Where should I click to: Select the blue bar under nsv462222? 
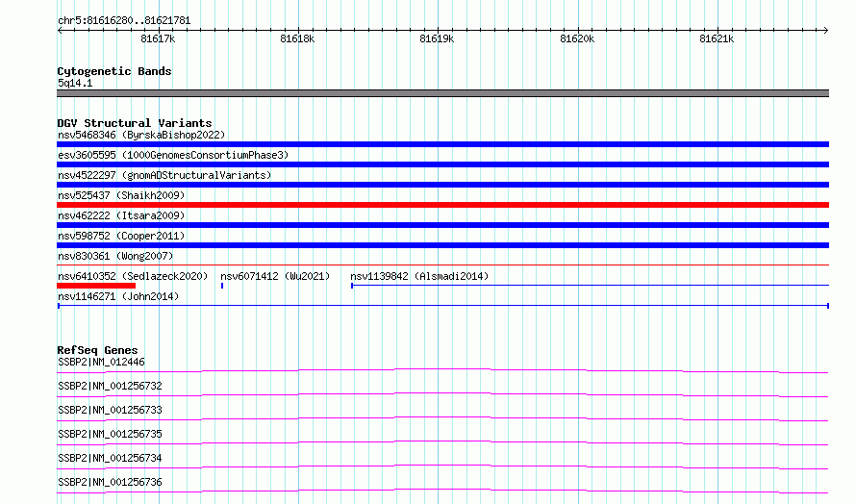(442, 225)
